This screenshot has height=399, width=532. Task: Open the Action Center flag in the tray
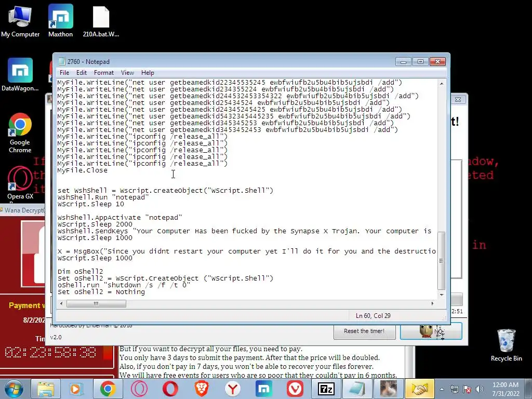[467, 389]
